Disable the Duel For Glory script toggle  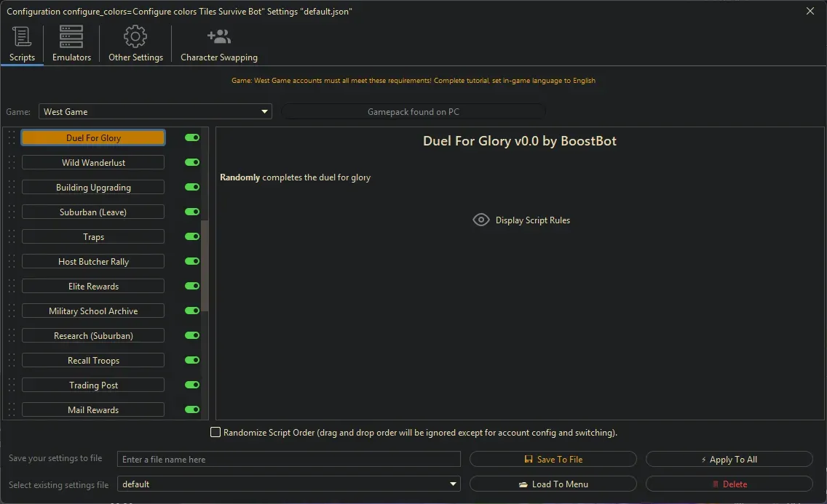point(191,137)
